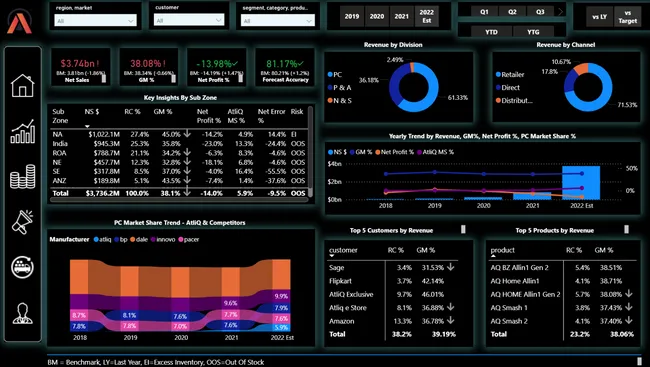Image resolution: width=650 pixels, height=367 pixels.
Task: Select the YTG period button
Action: 533,32
